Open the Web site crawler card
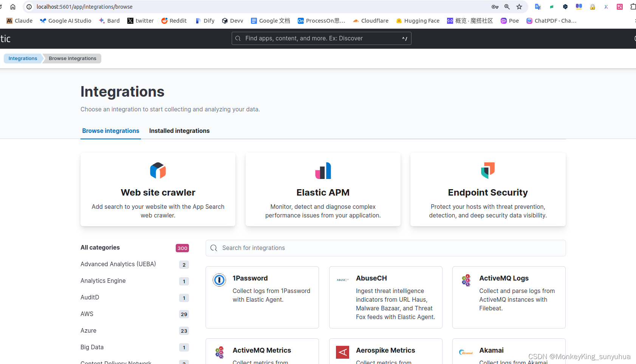The height and width of the screenshot is (364, 636). [158, 190]
